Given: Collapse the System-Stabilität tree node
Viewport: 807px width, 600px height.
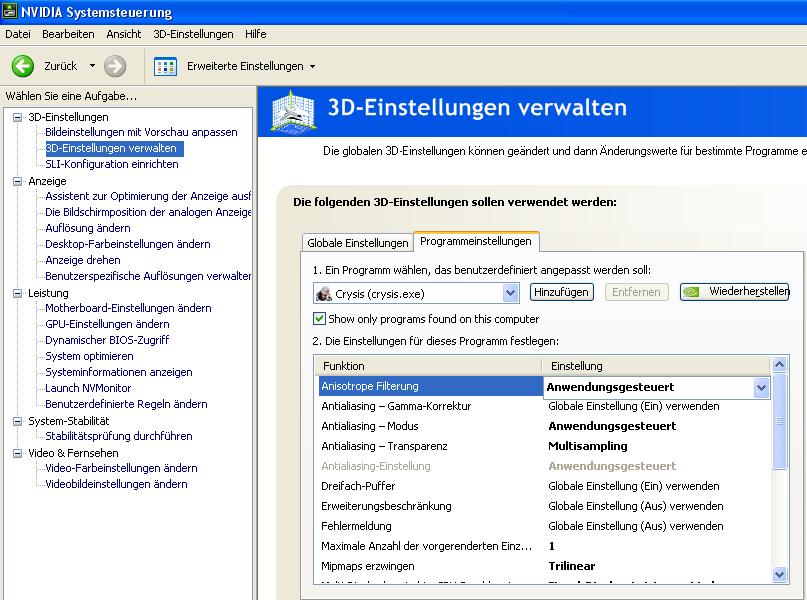Looking at the screenshot, I should 17,421.
